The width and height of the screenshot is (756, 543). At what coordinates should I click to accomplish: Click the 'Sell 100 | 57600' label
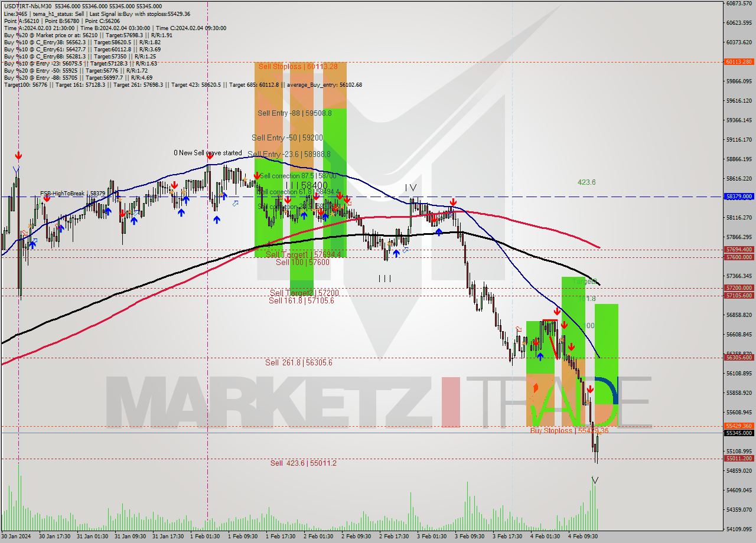click(x=302, y=262)
